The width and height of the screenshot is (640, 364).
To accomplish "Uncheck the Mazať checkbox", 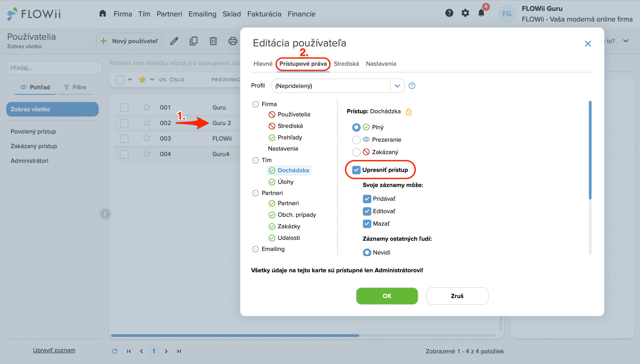I will 367,224.
